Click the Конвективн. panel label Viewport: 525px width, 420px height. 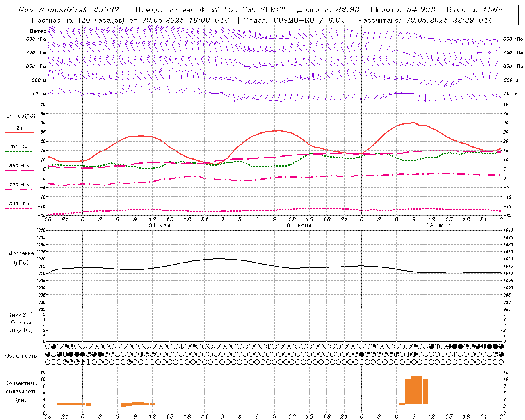pyautogui.click(x=21, y=383)
